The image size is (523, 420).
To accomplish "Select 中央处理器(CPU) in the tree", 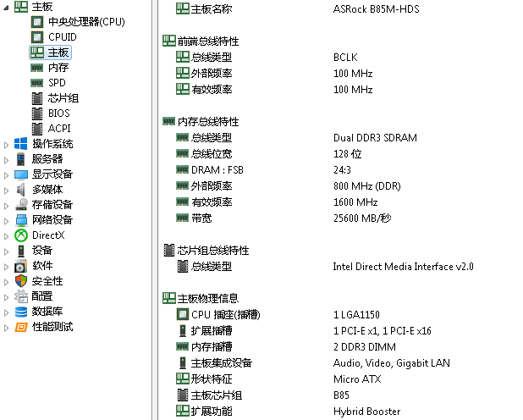I will click(x=86, y=22).
